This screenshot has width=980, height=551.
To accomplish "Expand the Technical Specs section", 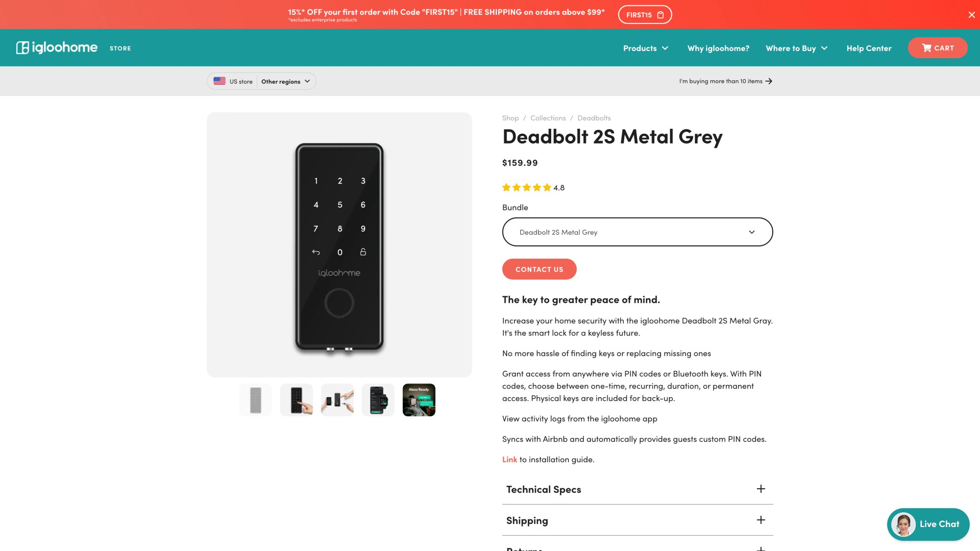I will click(x=761, y=489).
